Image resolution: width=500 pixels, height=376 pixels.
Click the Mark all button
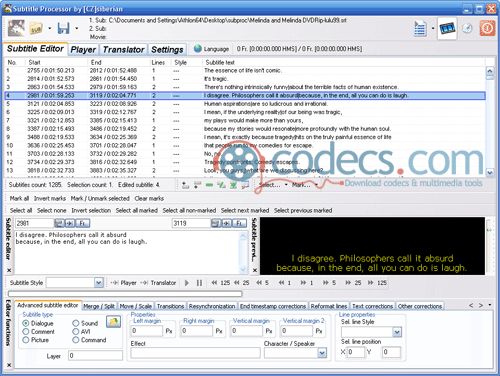pyautogui.click(x=19, y=198)
